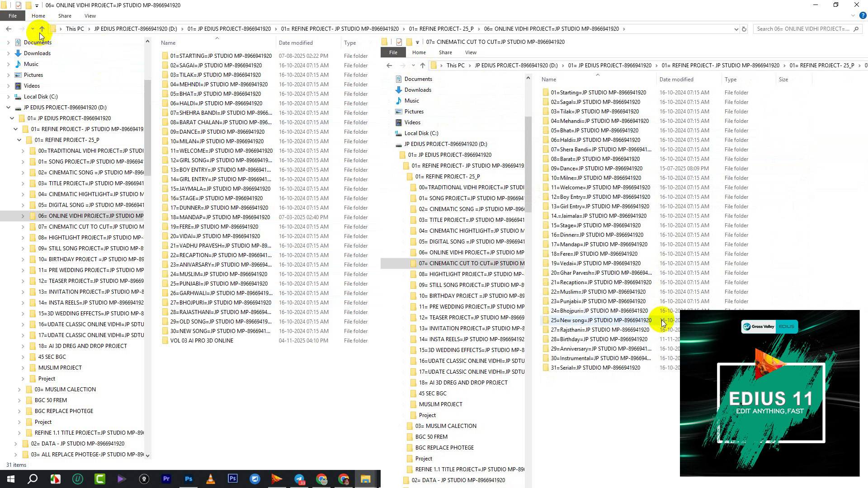Click the Help question mark icon
This screenshot has height=488, width=868.
pos(862,16)
